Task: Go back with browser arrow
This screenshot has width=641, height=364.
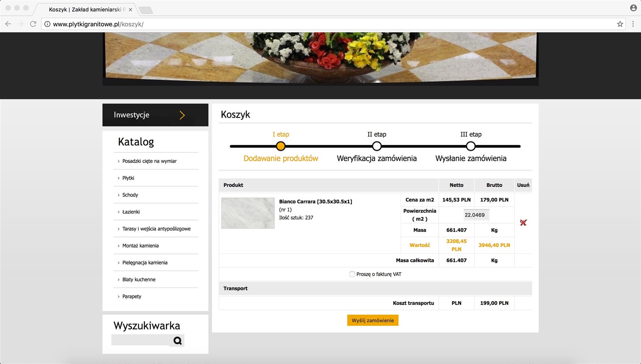Action: pos(8,24)
